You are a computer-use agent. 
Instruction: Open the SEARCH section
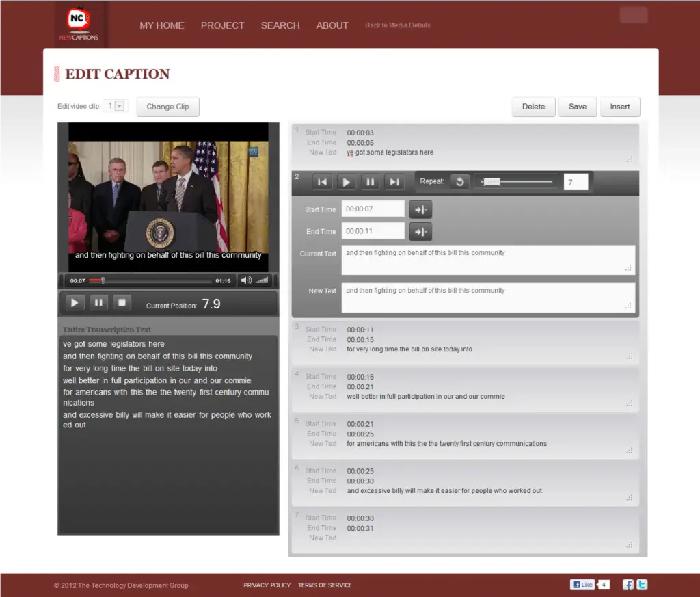(280, 25)
